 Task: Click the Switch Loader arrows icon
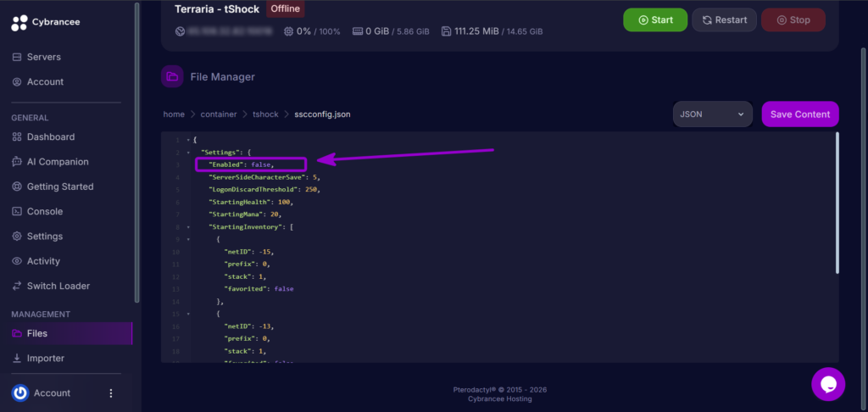pyautogui.click(x=17, y=287)
